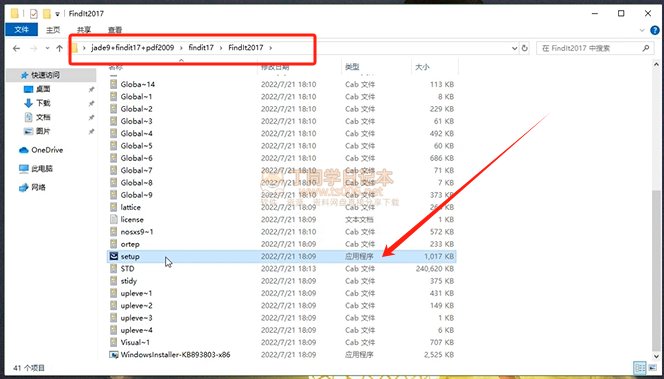Switch to the 查看 tab
This screenshot has width=664, height=379.
115,30
